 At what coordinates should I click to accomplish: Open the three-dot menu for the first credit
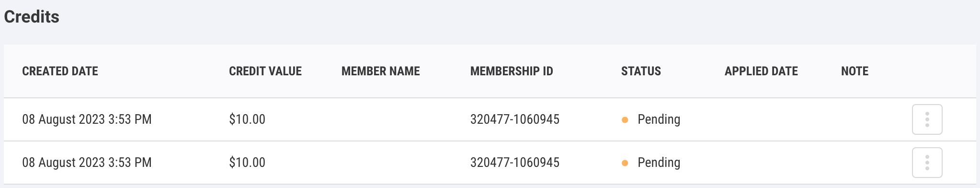(927, 119)
